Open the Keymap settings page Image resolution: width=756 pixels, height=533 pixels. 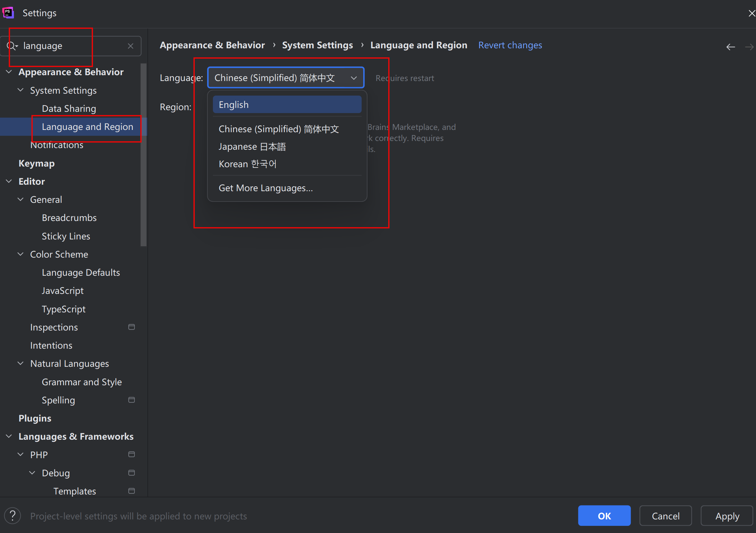coord(37,163)
